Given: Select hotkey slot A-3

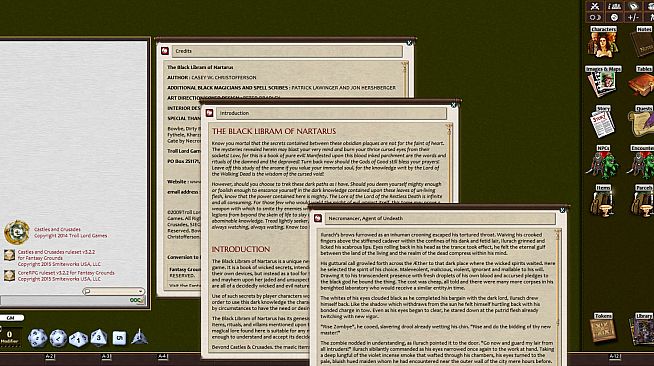Looking at the screenshot, I should coord(106,356).
